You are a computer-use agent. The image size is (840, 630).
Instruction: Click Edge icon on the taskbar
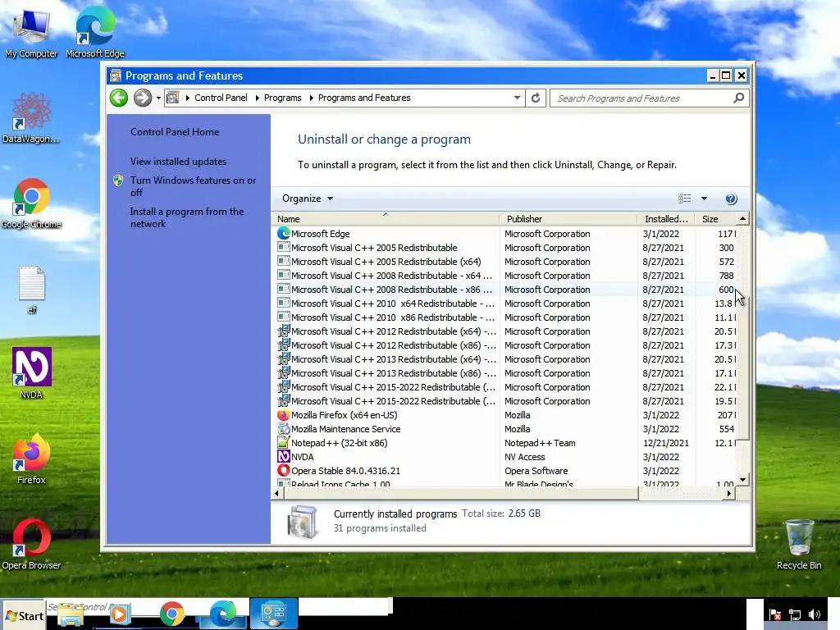[x=223, y=614]
